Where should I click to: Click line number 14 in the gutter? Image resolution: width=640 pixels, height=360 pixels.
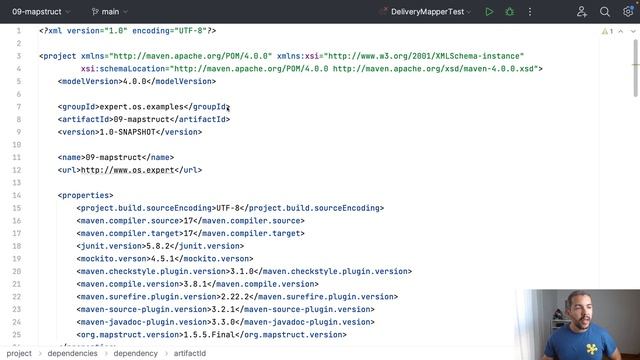pyautogui.click(x=16, y=195)
